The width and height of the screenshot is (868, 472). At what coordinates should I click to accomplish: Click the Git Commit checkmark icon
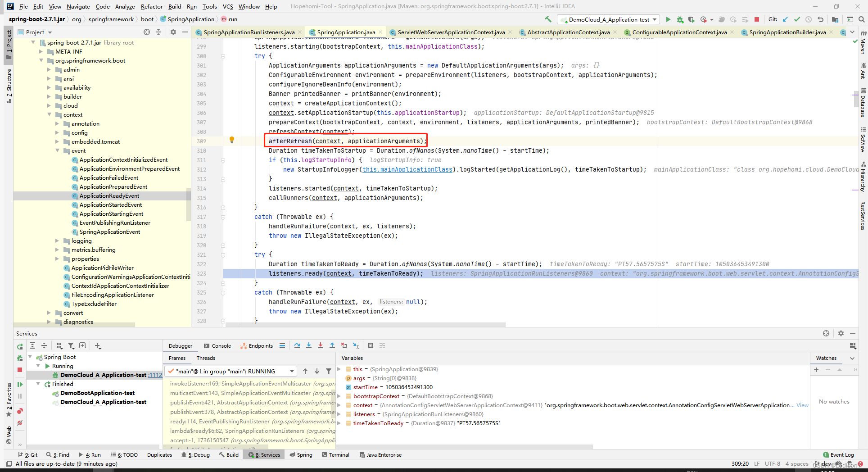[x=797, y=19]
